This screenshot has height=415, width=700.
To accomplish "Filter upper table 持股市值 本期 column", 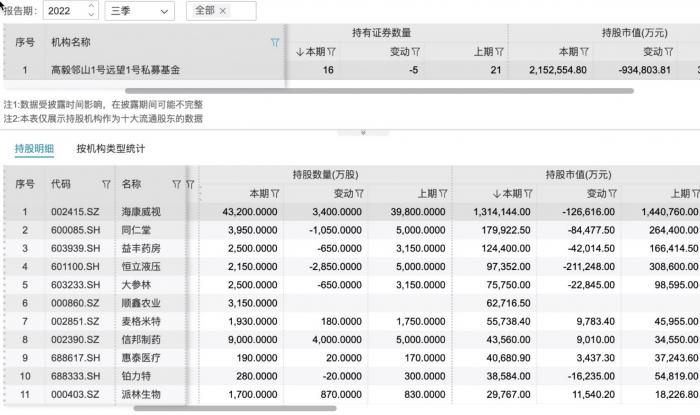I will pyautogui.click(x=584, y=52).
